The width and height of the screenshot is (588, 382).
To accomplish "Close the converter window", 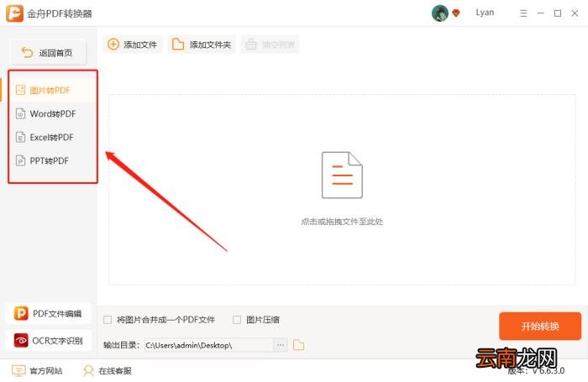I will click(x=575, y=13).
